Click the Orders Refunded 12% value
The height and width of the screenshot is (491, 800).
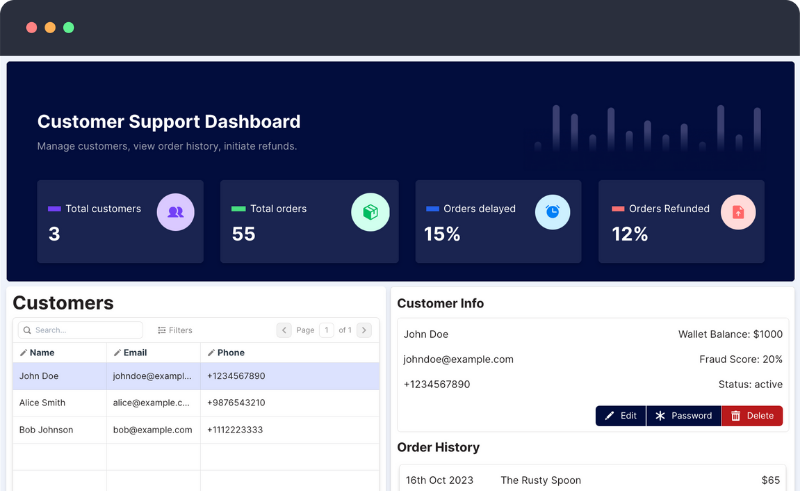630,234
